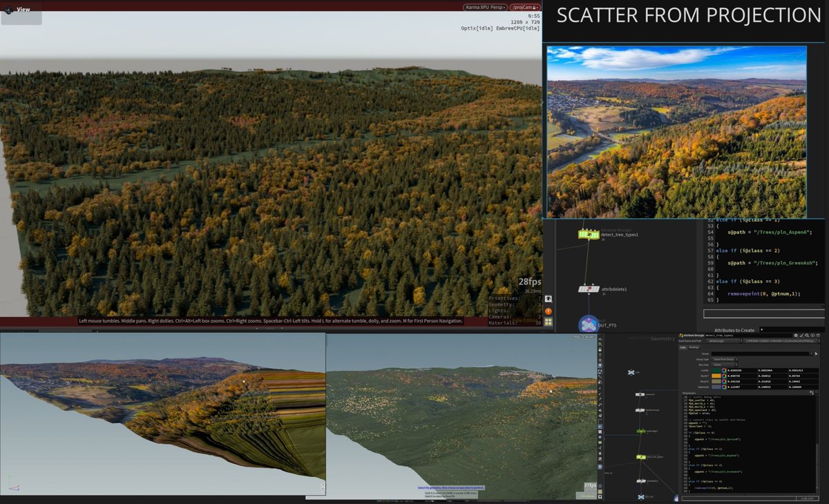829x504 pixels.
Task: Click the orange warning icon in the viewport
Action: [x=548, y=311]
